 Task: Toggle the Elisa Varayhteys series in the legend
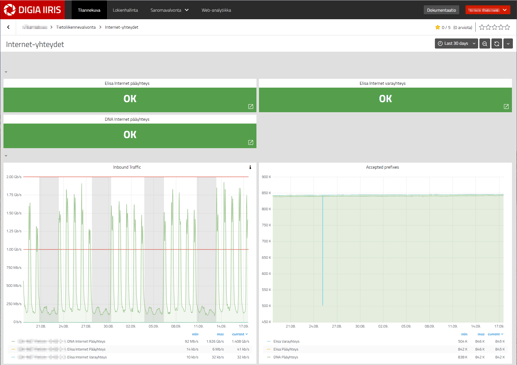(x=286, y=341)
